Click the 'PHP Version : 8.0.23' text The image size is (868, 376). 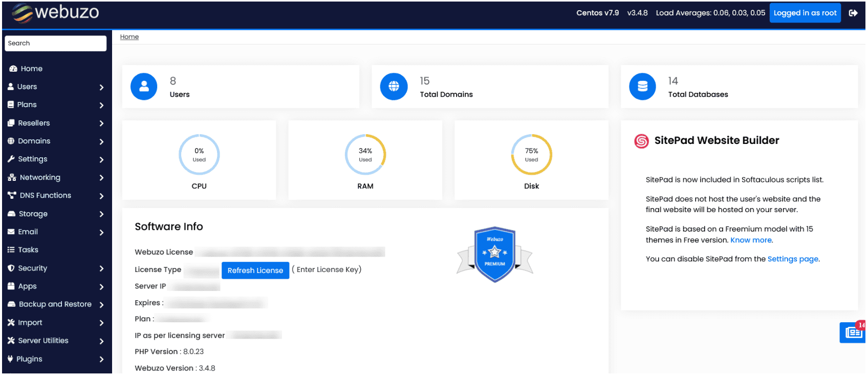coord(169,352)
